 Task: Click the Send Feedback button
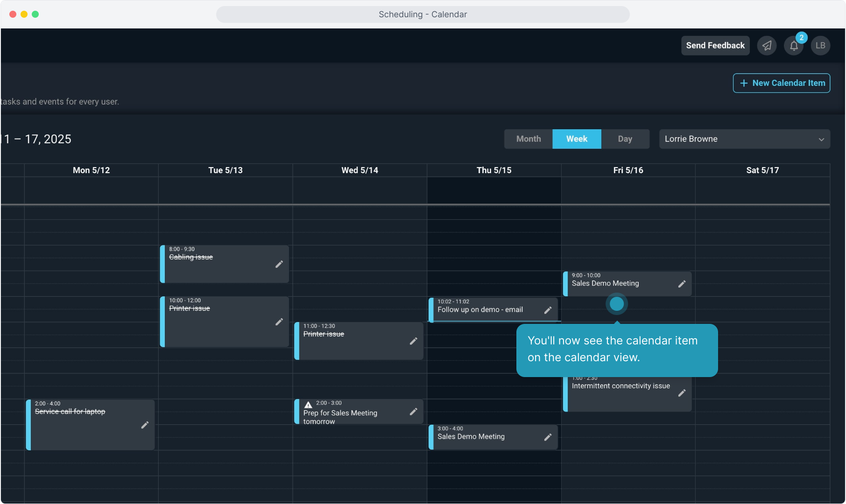coord(715,46)
